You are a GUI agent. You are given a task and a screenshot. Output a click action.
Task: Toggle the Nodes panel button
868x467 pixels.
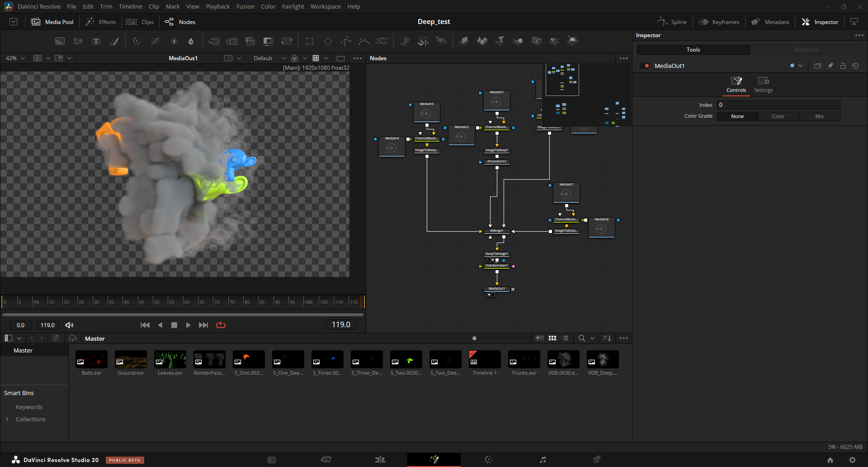coord(180,22)
